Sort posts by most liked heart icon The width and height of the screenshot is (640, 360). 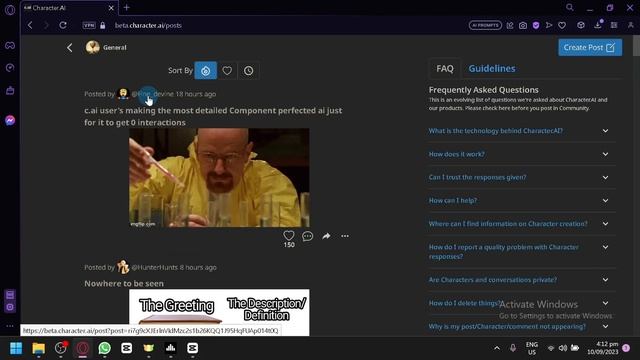(x=227, y=71)
